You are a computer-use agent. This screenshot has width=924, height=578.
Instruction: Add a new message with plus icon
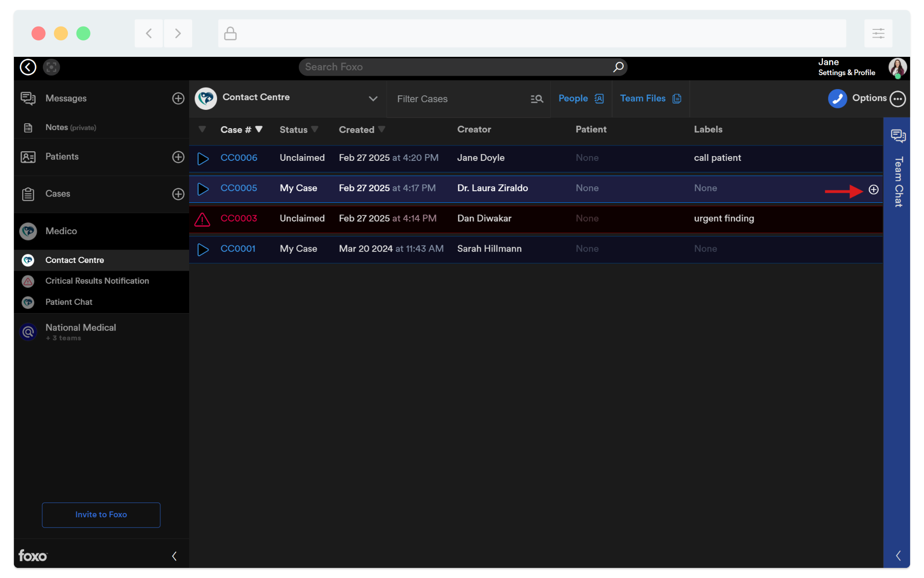tap(178, 98)
